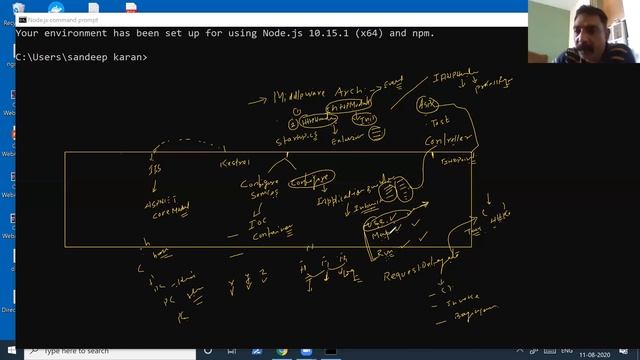Click the 'C:\Users\sandeep karan>' prompt line
Screen dimensions: 640x360
[81, 57]
